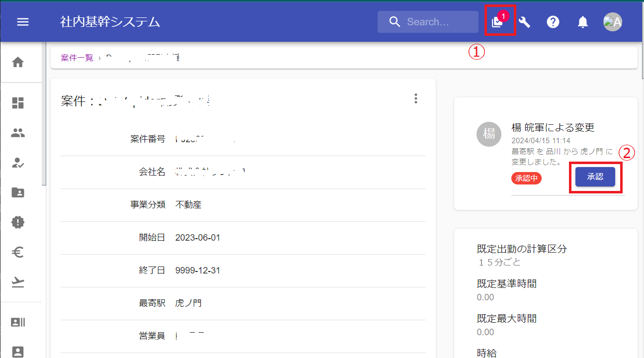
Task: Select the person-with-checkmark sidebar icon
Action: point(18,163)
